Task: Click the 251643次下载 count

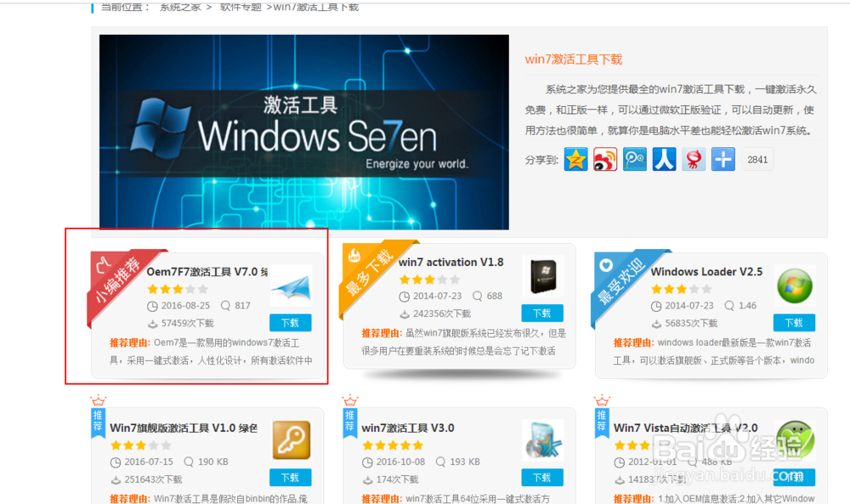Action: (x=153, y=479)
